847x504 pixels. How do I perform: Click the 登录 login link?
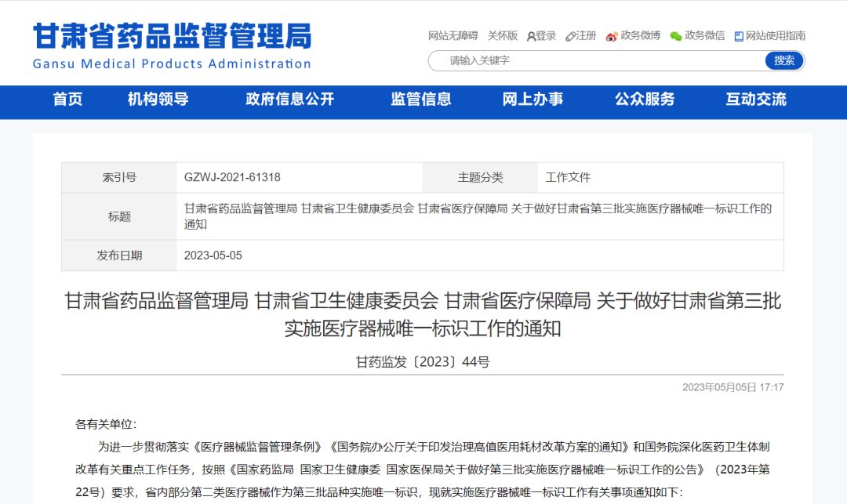pos(546,35)
